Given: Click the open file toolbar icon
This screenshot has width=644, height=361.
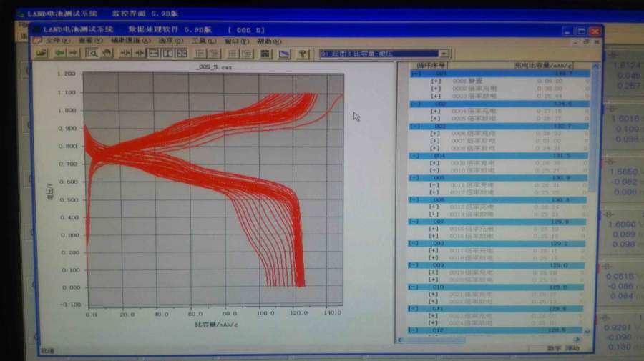Looking at the screenshot, I should pos(42,54).
